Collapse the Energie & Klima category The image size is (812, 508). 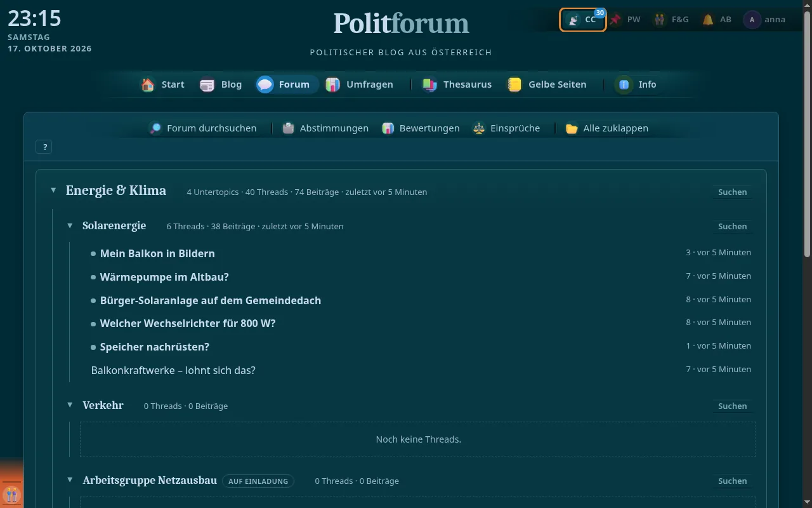tap(53, 190)
